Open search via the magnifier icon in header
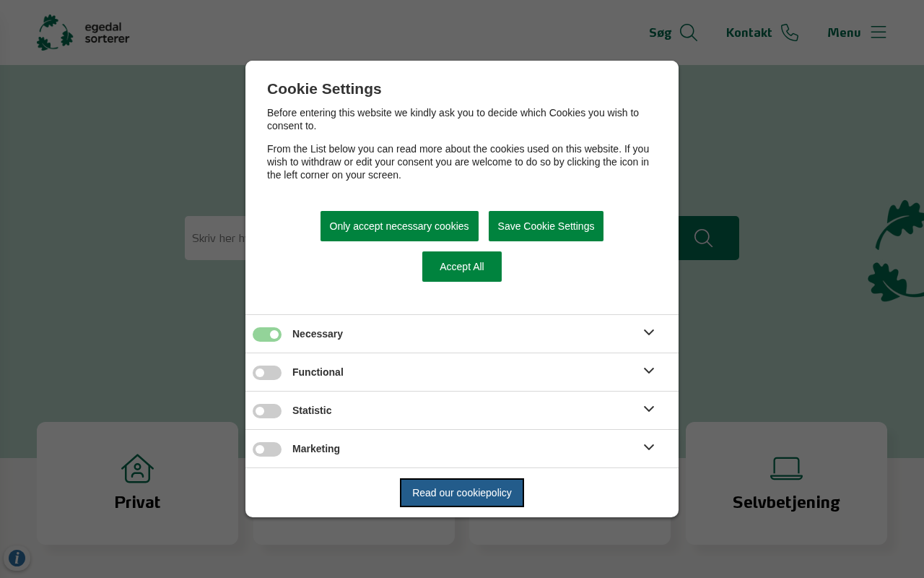The height and width of the screenshot is (578, 924). click(x=689, y=33)
